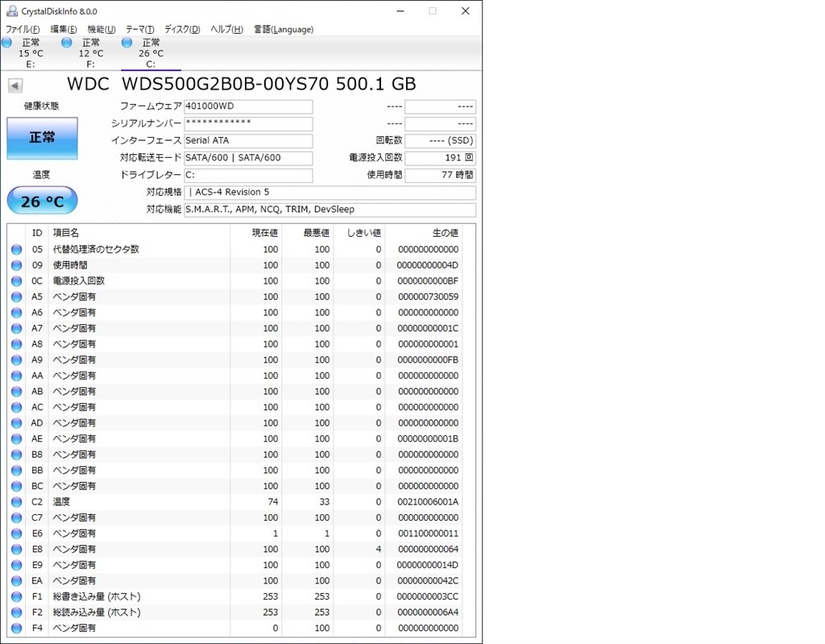825x644 pixels.
Task: Click status orb for attribute A9
Action: click(x=17, y=360)
